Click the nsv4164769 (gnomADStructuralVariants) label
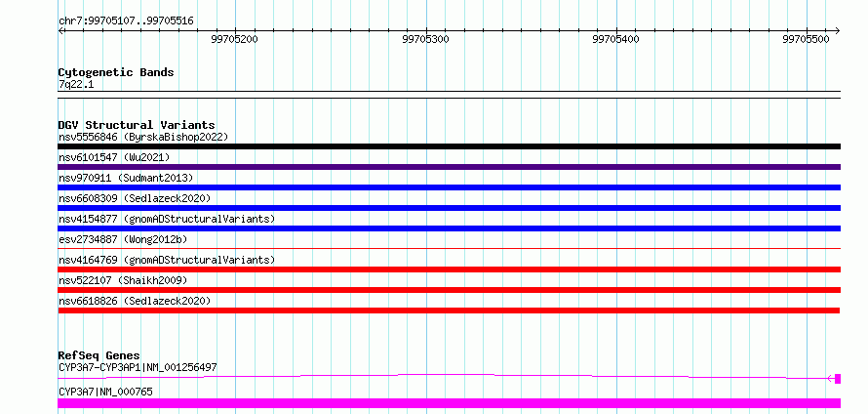The width and height of the screenshot is (868, 414). [167, 260]
